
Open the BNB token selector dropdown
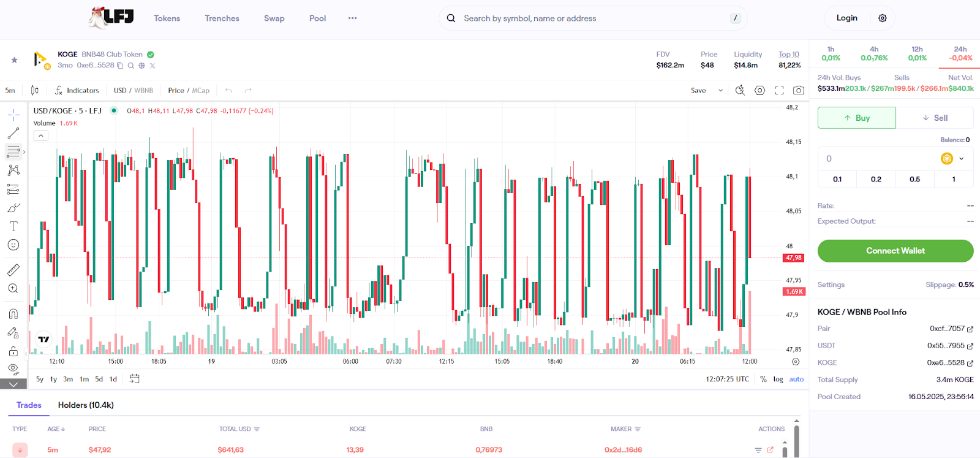(952, 158)
